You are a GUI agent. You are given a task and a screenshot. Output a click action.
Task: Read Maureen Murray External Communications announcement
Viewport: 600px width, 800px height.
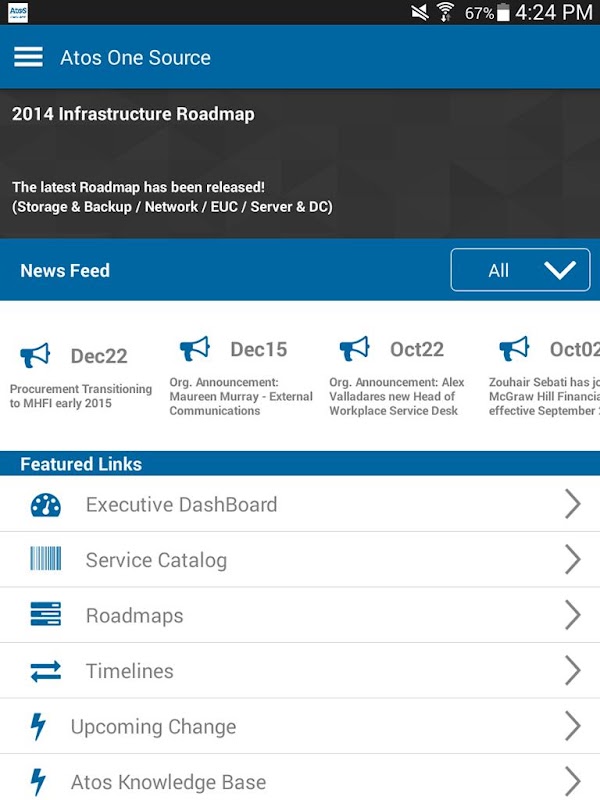tap(241, 396)
